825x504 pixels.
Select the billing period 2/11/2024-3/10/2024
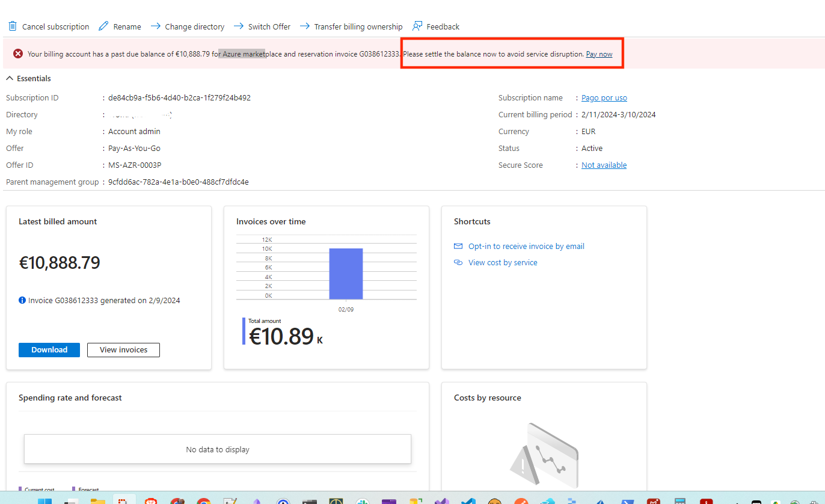click(x=619, y=114)
